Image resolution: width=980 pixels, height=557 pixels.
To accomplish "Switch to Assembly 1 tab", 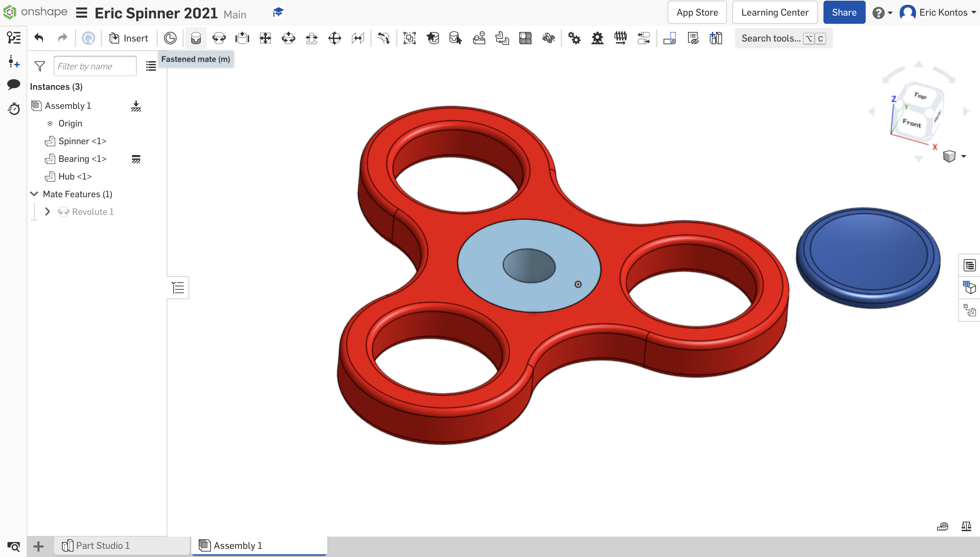I will tap(238, 545).
